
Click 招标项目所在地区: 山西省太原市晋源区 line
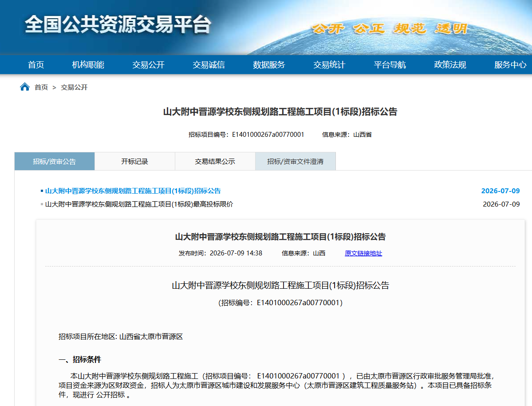(121, 337)
